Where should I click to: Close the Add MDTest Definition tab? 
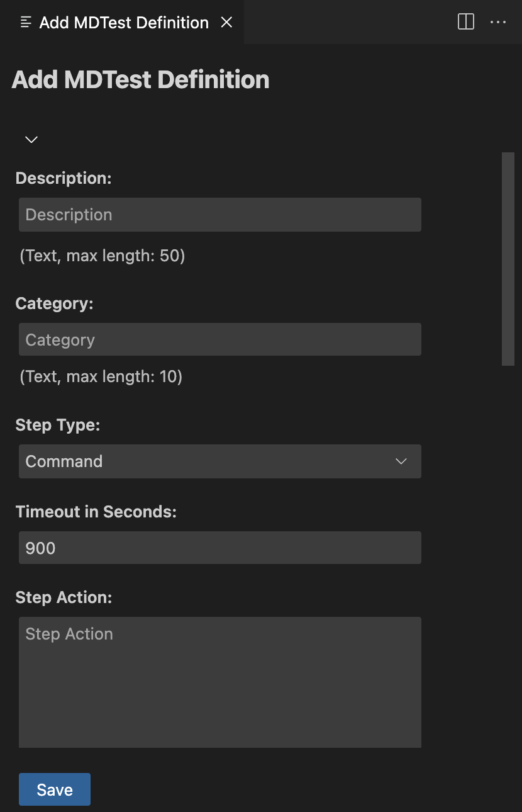[227, 22]
